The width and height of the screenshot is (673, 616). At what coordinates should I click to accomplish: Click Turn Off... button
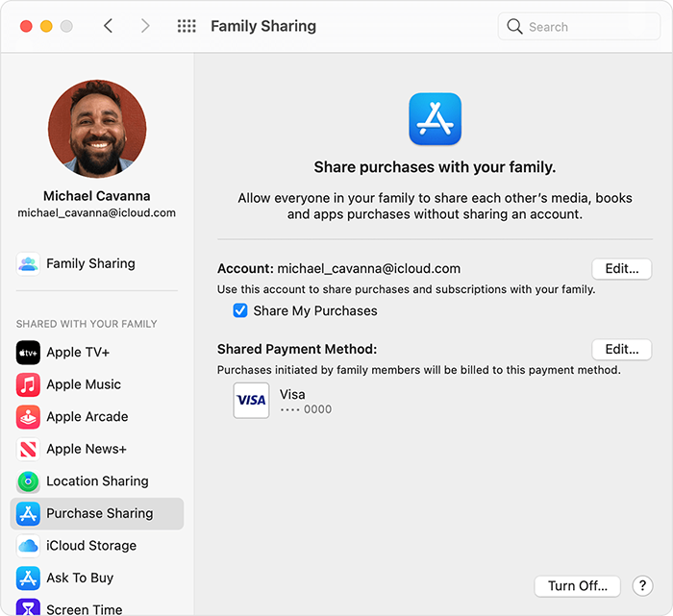(x=577, y=585)
